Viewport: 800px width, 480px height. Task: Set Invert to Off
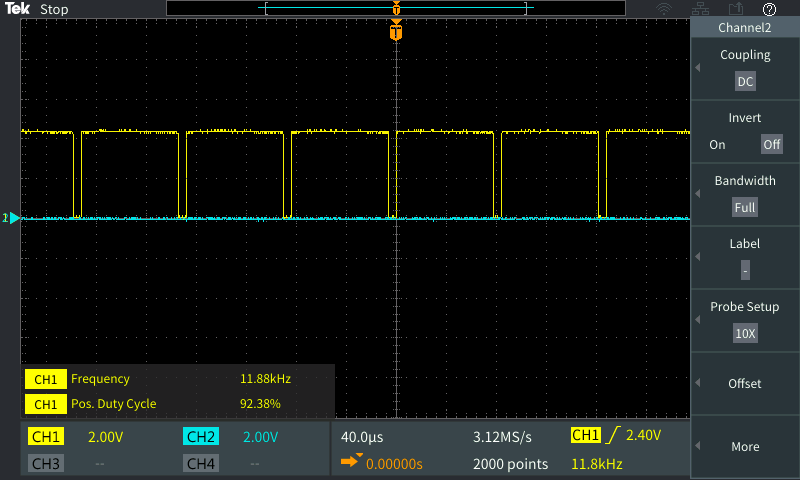click(x=771, y=144)
